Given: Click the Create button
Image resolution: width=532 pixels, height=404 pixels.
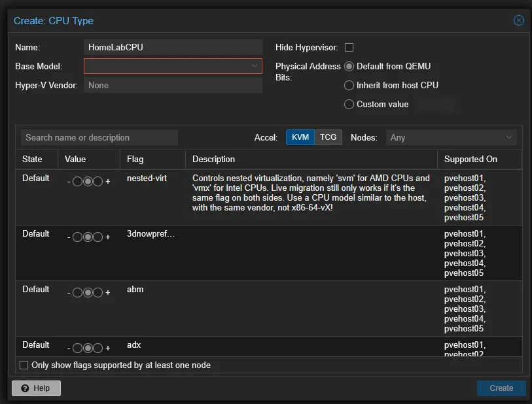Looking at the screenshot, I should pos(501,388).
